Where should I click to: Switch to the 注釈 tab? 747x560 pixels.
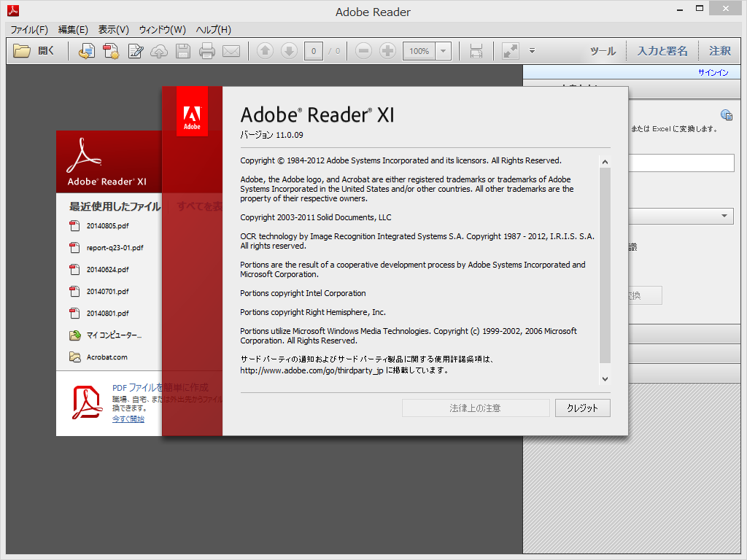(719, 51)
